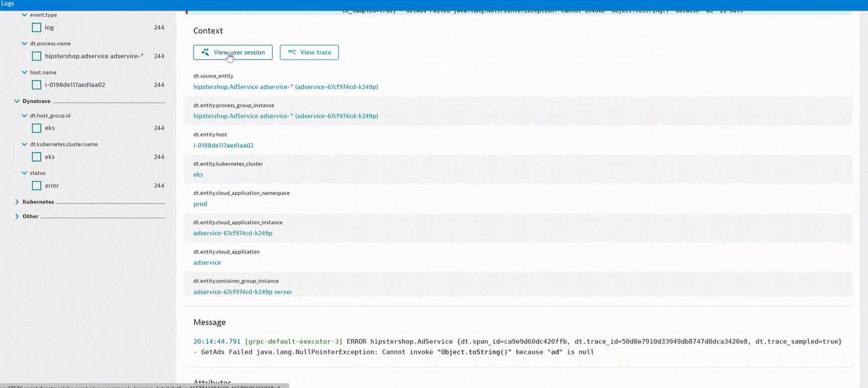Screen dimensions: 868x388
Task: Toggle the error status checkbox
Action: (36, 185)
